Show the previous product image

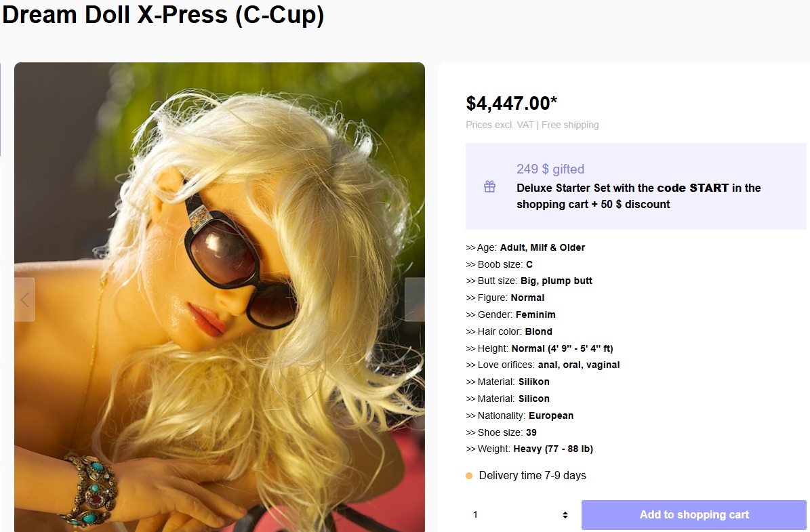point(24,300)
